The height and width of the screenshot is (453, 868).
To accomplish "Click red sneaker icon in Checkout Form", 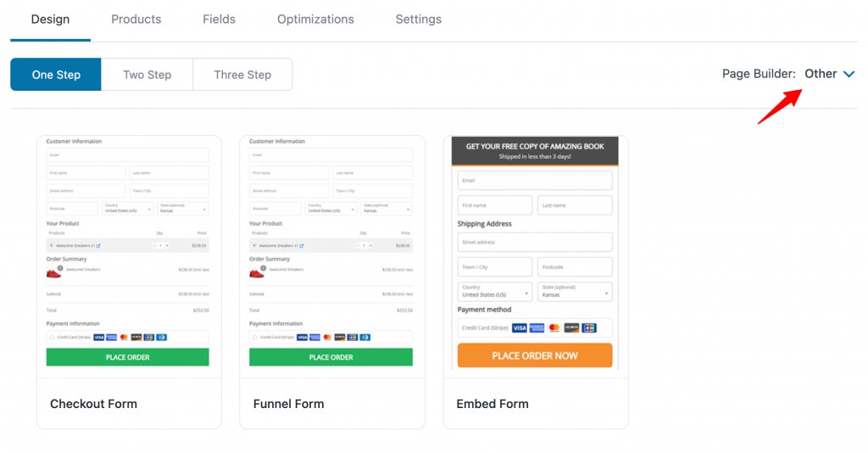I will pyautogui.click(x=53, y=272).
